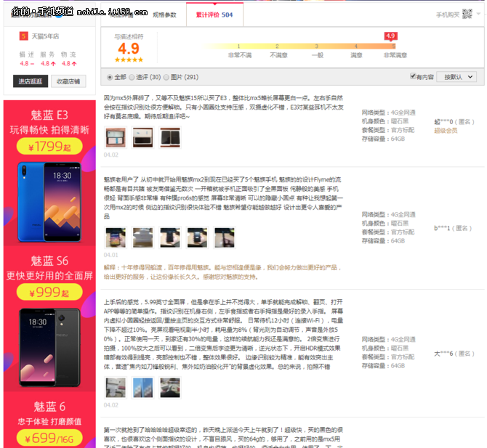The width and height of the screenshot is (487, 448).
Task: Open third photo in b***1 review
Action: pyautogui.click(x=170, y=237)
